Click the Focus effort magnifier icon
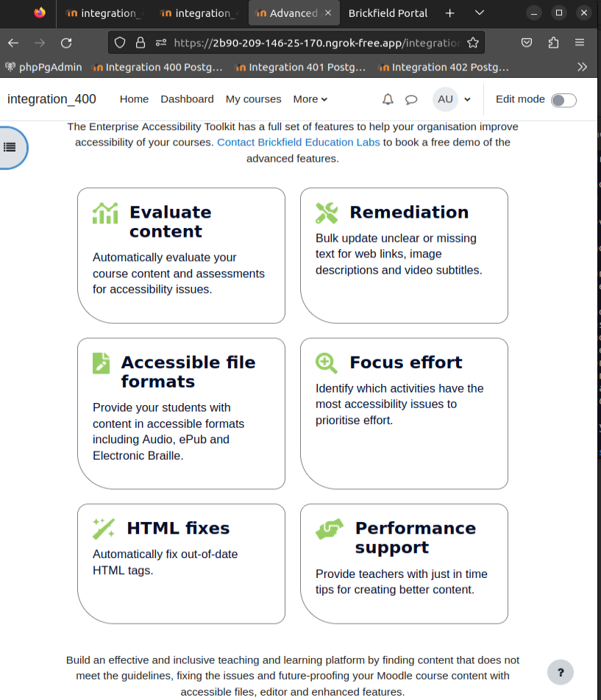The image size is (601, 700). (x=327, y=363)
